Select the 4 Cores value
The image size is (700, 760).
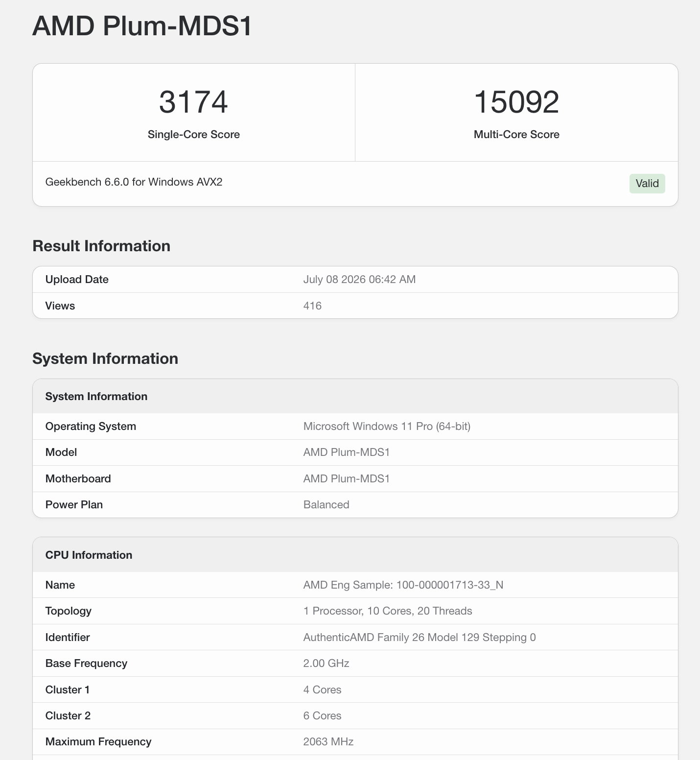pyautogui.click(x=322, y=690)
